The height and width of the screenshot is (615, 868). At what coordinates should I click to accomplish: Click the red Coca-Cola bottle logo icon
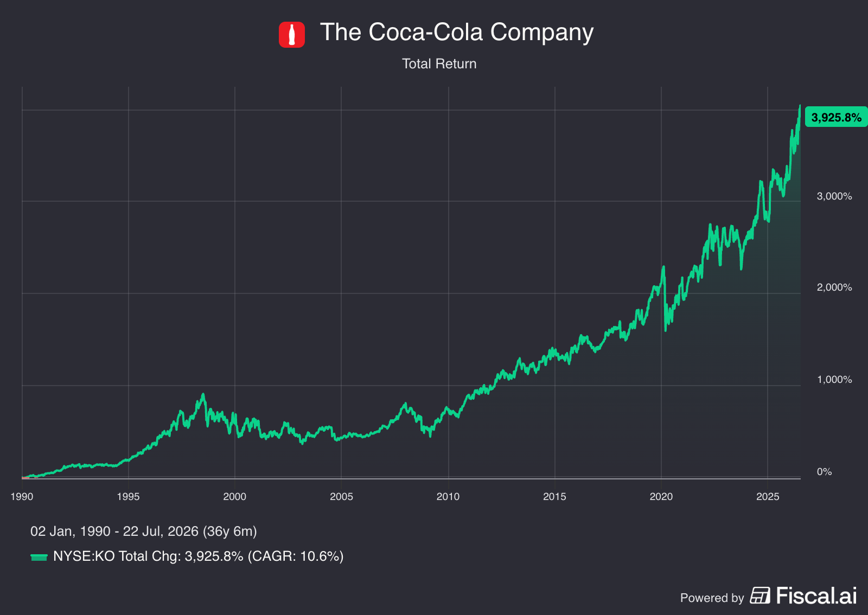[x=292, y=34]
